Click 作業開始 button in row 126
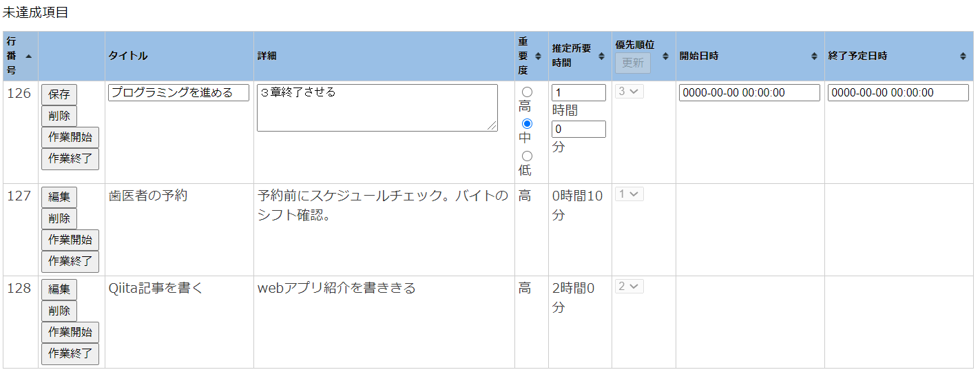 click(70, 137)
